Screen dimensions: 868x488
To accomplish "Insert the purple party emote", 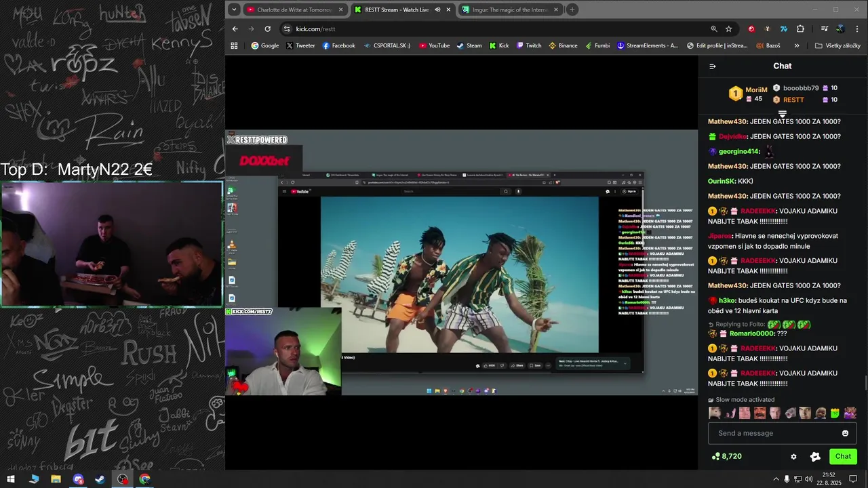I will click(x=850, y=413).
